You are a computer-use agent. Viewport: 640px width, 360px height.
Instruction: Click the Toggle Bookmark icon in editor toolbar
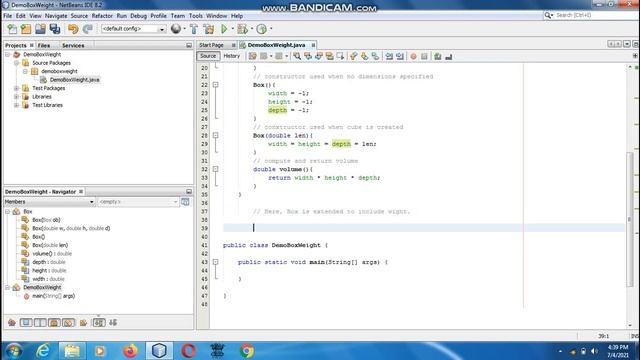click(x=375, y=56)
